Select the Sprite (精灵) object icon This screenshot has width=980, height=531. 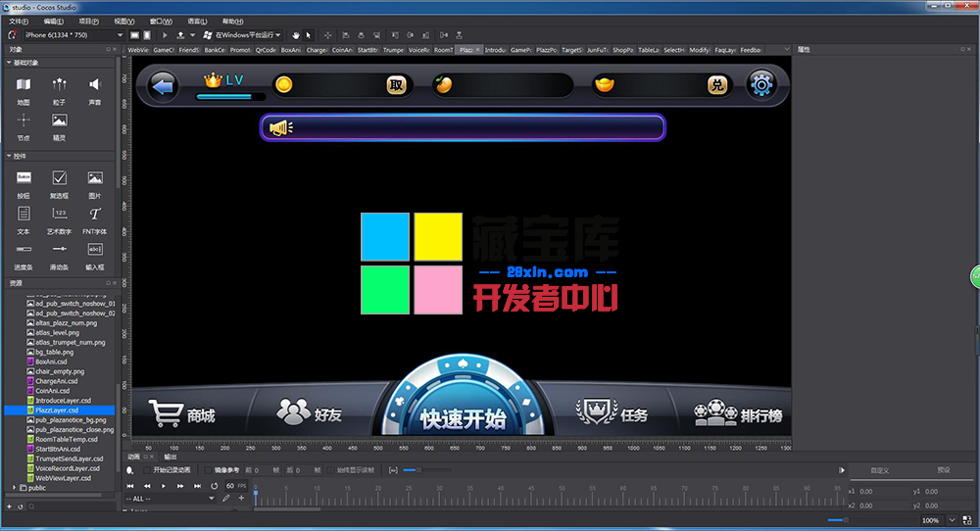(x=60, y=120)
